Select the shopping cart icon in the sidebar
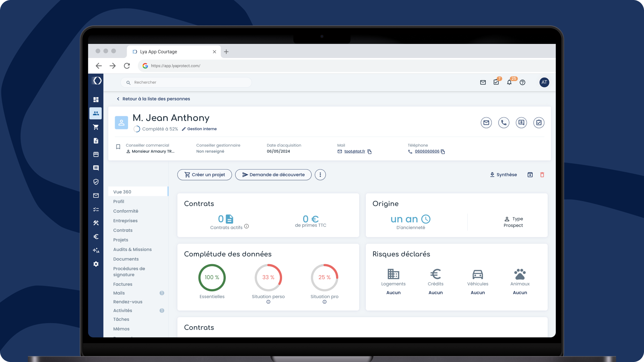Viewport: 644px width, 362px height. pyautogui.click(x=96, y=127)
